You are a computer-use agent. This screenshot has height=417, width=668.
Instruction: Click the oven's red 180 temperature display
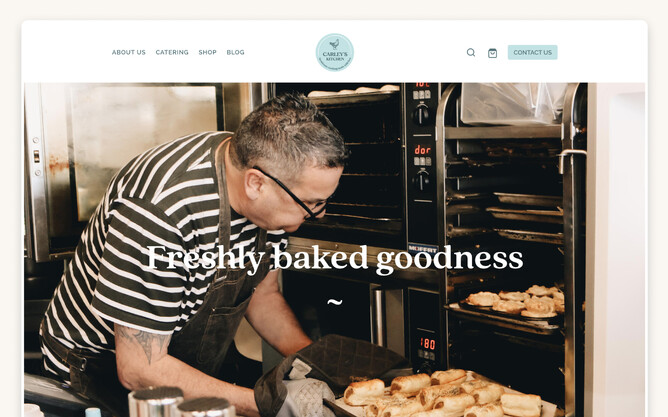coord(427,344)
